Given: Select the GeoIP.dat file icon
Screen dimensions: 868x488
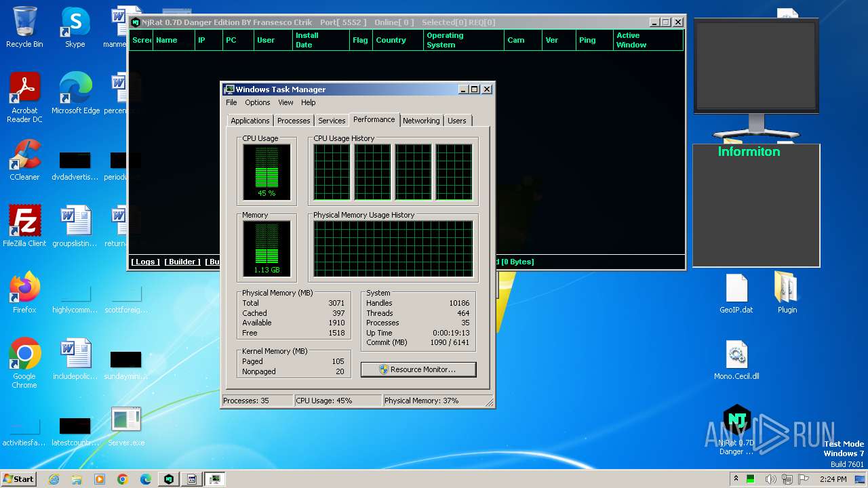Looking at the screenshot, I should click(736, 293).
